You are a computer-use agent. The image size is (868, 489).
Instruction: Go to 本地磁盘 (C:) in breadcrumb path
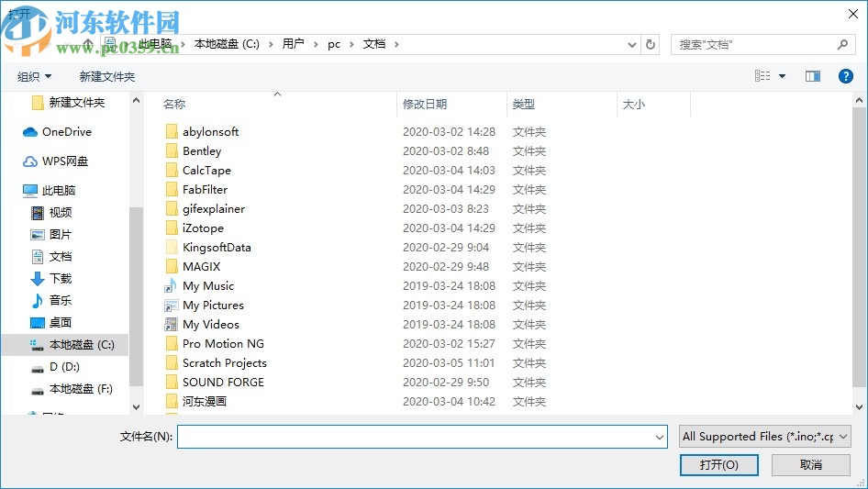coord(227,44)
